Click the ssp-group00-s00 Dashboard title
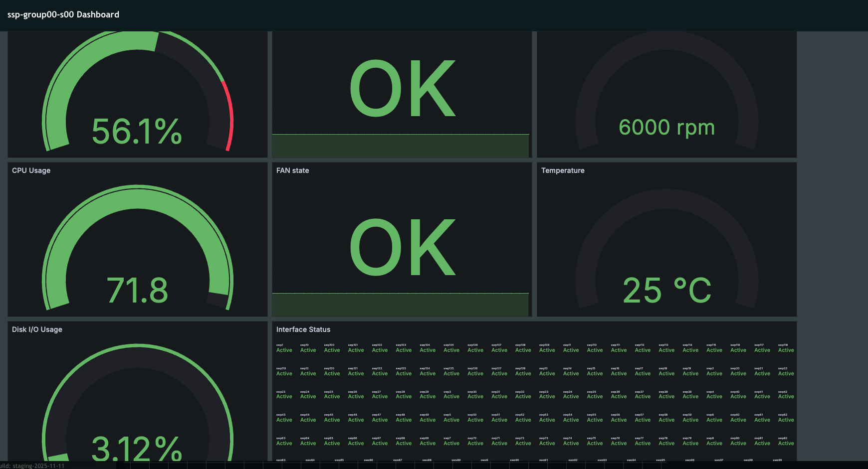Screen dimensions: 868x469 [x=63, y=14]
